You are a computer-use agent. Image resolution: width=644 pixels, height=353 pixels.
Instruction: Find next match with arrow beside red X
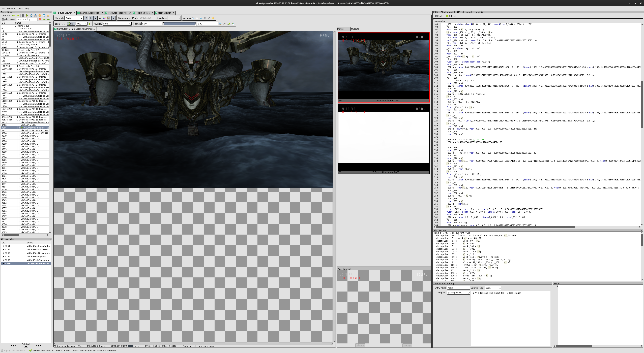click(x=48, y=19)
